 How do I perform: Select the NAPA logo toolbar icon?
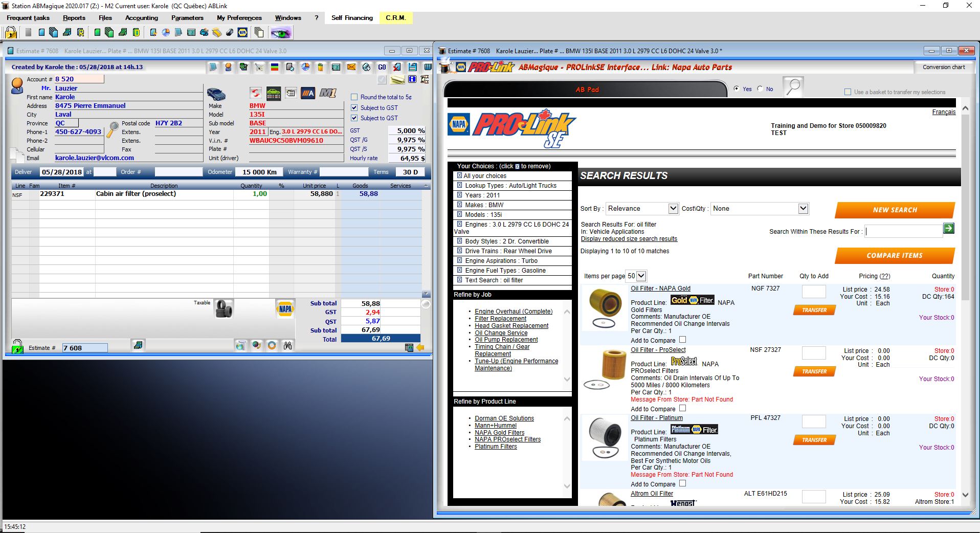(242, 32)
